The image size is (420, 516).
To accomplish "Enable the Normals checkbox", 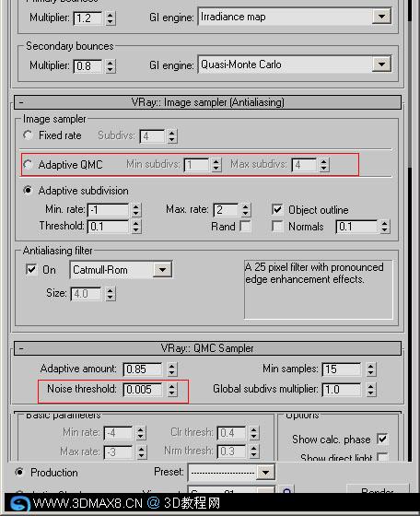I will point(277,226).
